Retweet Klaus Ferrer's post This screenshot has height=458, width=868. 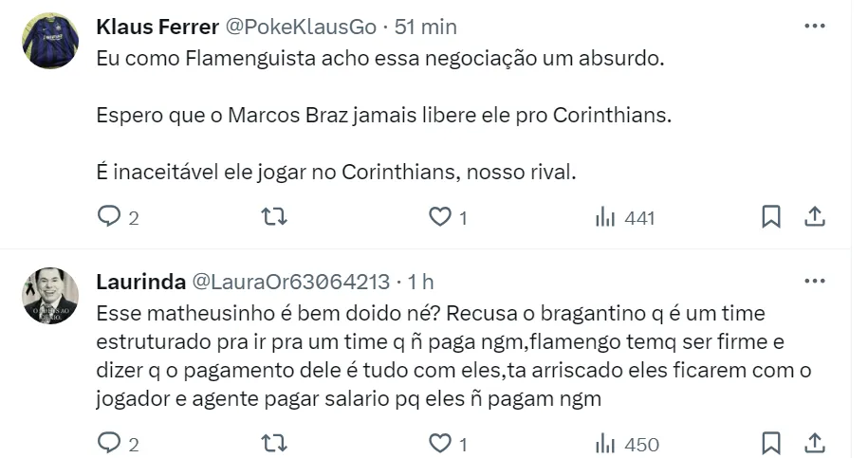point(273,217)
